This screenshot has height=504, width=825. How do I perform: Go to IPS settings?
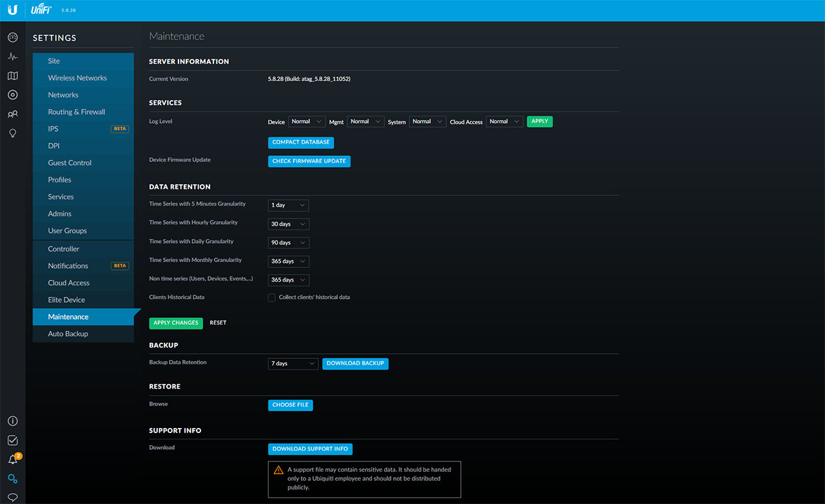tap(83, 129)
